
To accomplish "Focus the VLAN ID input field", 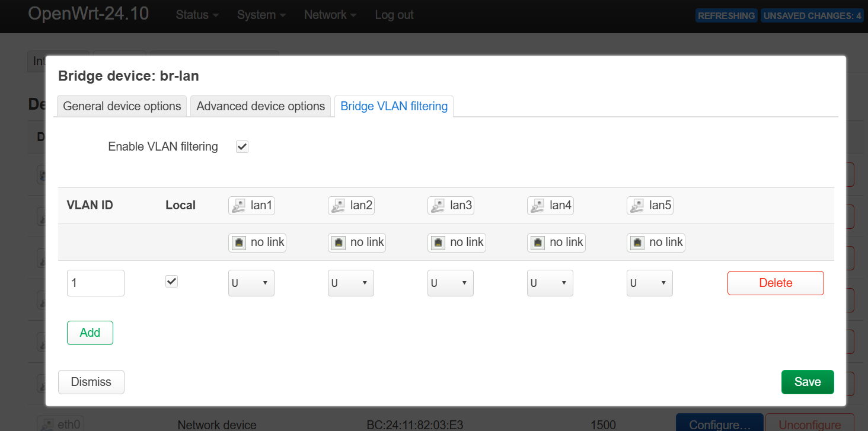I will [95, 283].
